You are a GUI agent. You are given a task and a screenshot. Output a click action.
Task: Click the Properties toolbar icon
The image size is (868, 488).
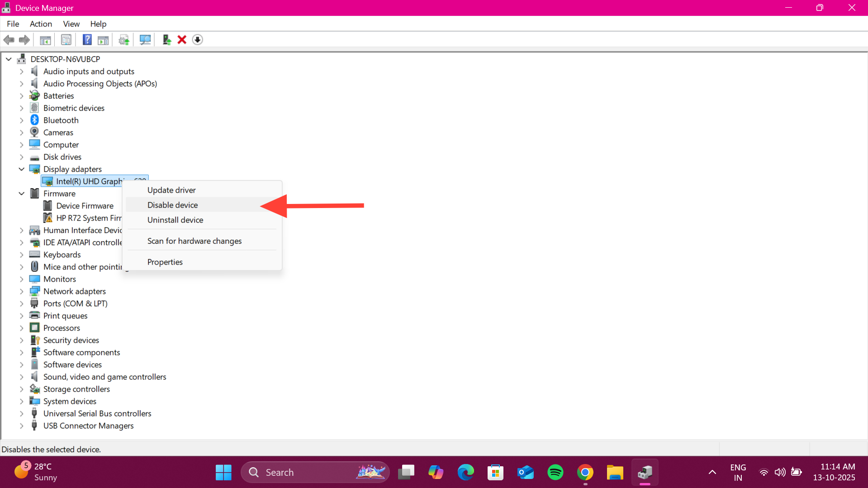tap(66, 40)
